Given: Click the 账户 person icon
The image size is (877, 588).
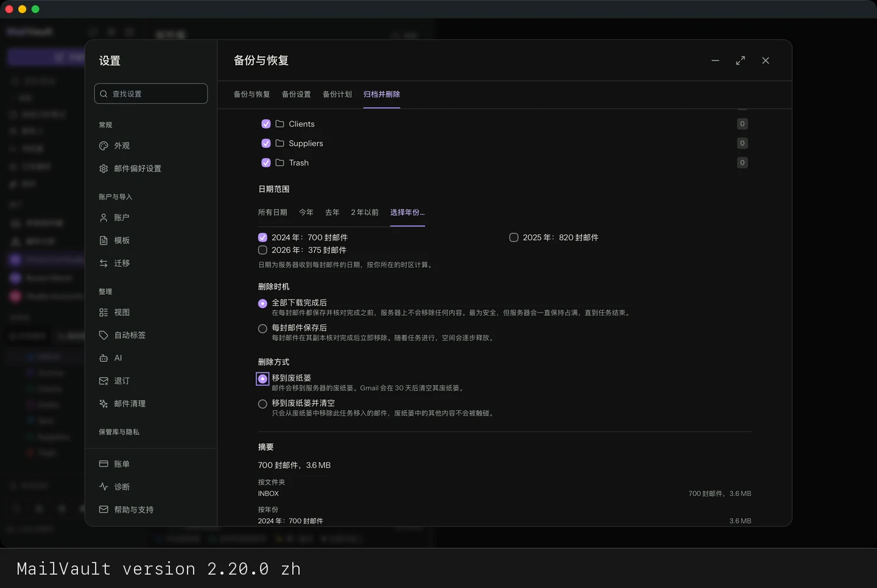Looking at the screenshot, I should [x=104, y=218].
